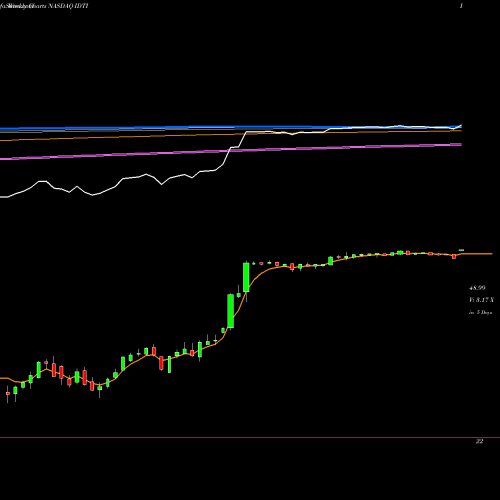Click the last small green candle at far right
The height and width of the screenshot is (500, 500).
click(461, 250)
